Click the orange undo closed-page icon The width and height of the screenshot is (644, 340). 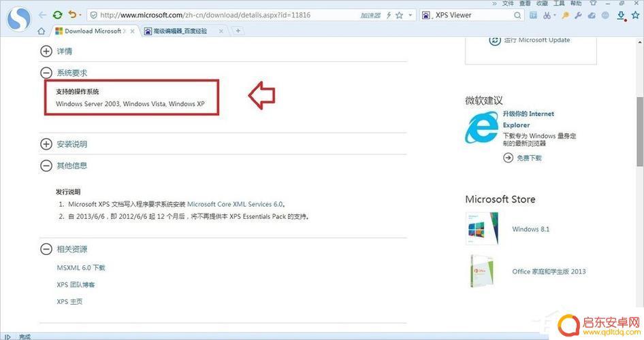point(72,15)
